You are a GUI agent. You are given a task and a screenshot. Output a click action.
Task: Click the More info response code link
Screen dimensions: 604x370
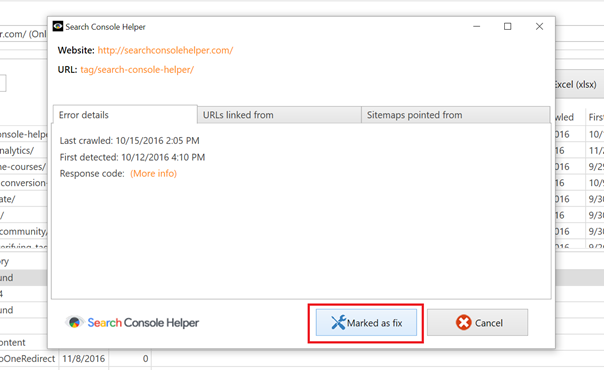pyautogui.click(x=153, y=174)
